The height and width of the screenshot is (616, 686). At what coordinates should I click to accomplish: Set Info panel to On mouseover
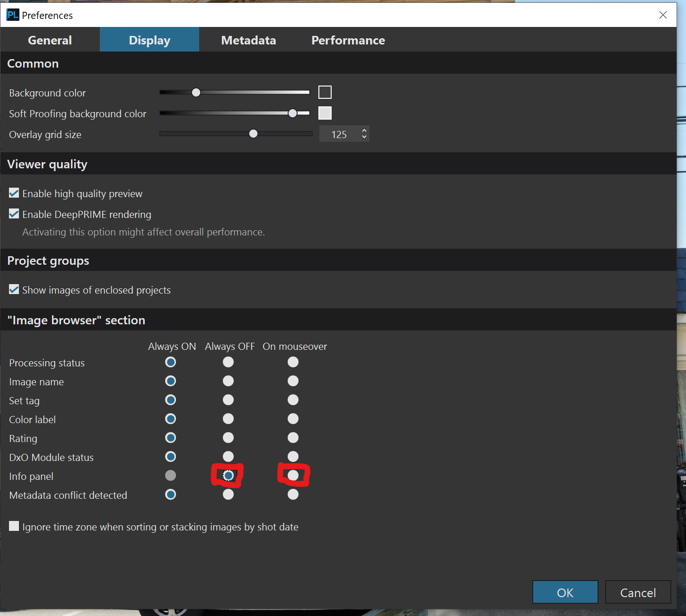point(293,475)
